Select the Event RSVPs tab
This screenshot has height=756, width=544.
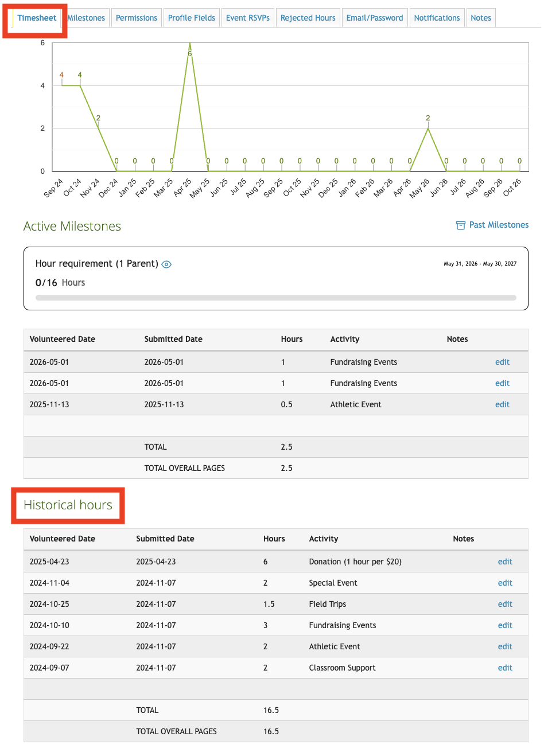coord(248,18)
